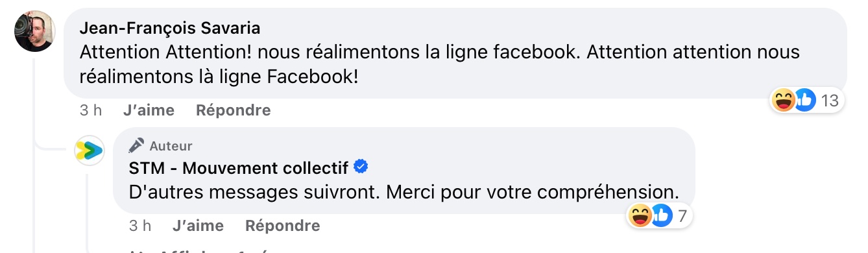Open the 13 reactions count
The image size is (868, 253).
pos(830,101)
